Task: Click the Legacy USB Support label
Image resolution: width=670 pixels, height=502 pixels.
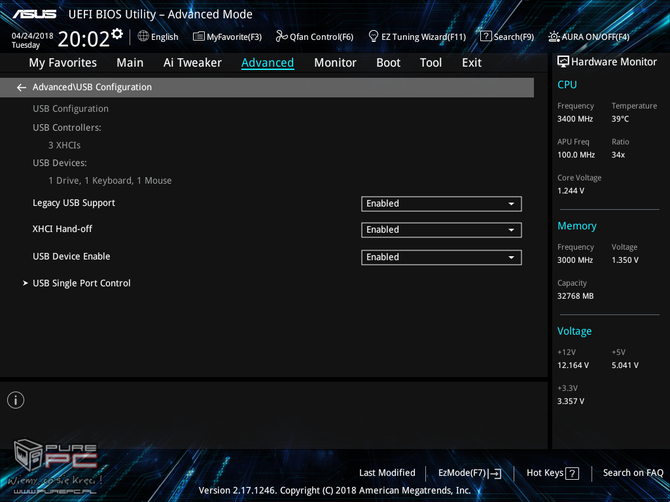Action: click(x=74, y=203)
